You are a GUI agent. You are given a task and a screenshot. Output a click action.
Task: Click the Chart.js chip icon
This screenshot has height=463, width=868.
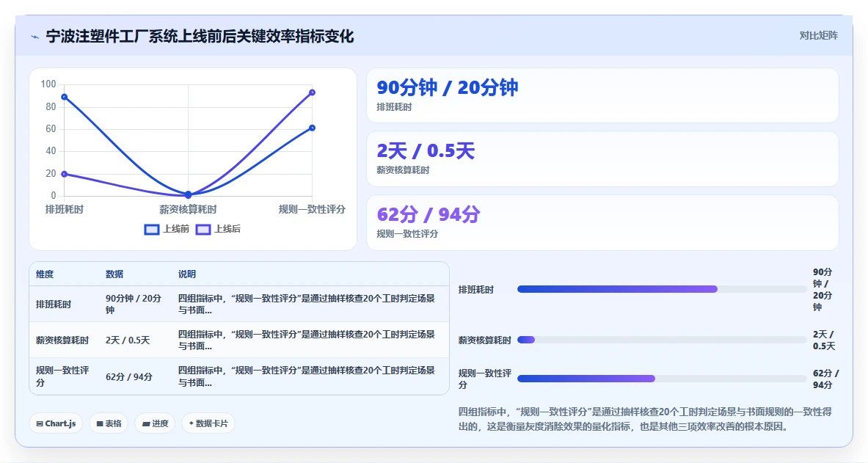(40, 423)
